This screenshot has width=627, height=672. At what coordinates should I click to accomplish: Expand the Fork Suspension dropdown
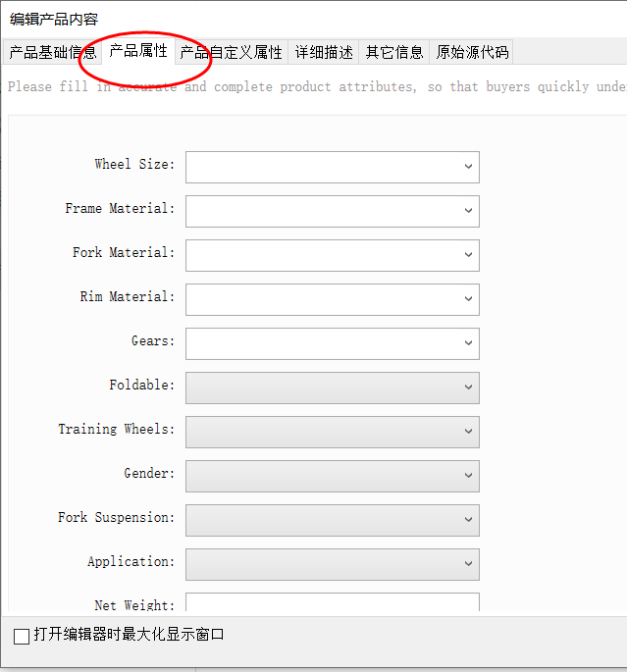pyautogui.click(x=332, y=520)
